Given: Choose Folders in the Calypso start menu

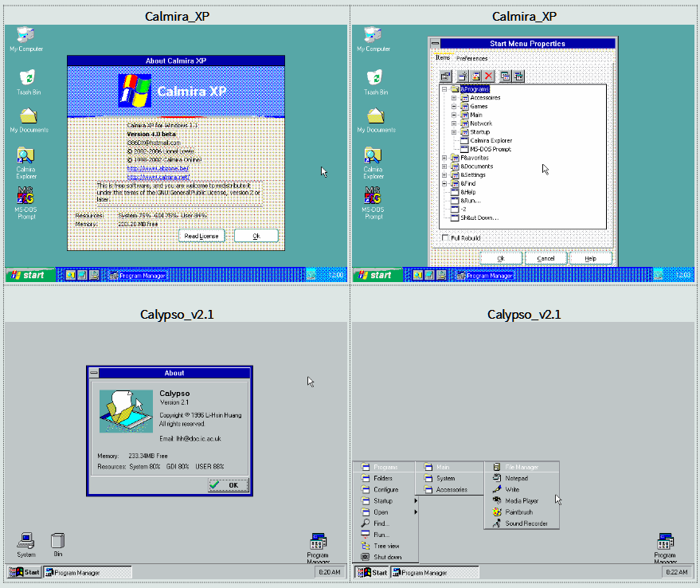Looking at the screenshot, I should pos(385,478).
